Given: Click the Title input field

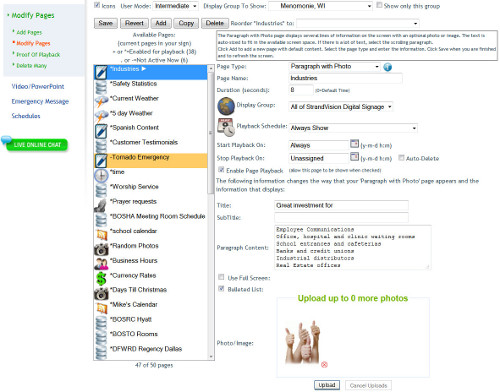Looking at the screenshot, I should 341,205.
